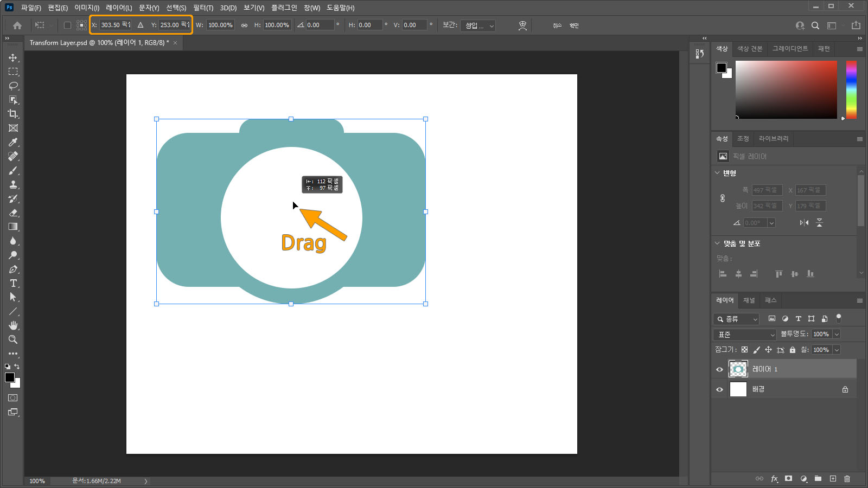This screenshot has height=488, width=868.
Task: Toggle the reference point checkbox
Action: pos(67,25)
